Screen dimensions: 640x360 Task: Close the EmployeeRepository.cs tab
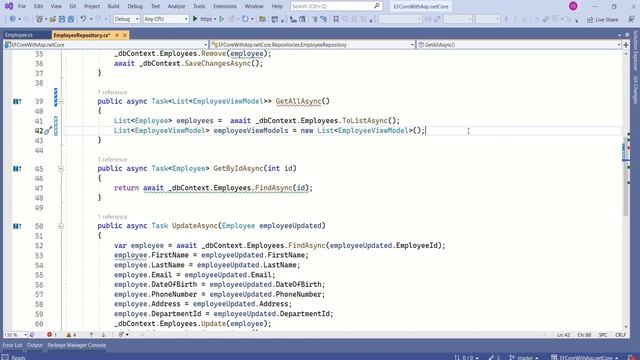point(124,36)
